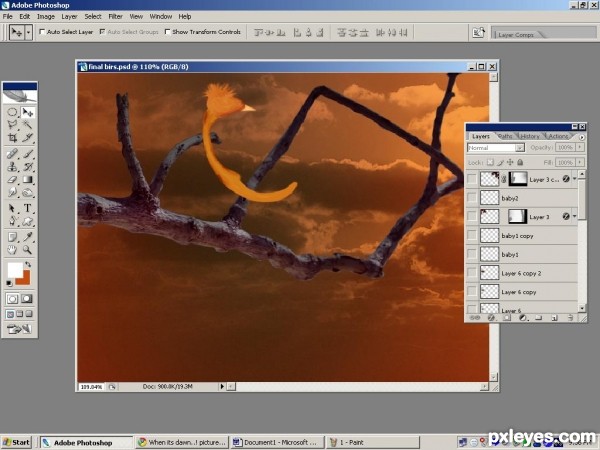Image resolution: width=600 pixels, height=450 pixels.
Task: Enable Auto Select Layer checkbox
Action: (x=42, y=32)
